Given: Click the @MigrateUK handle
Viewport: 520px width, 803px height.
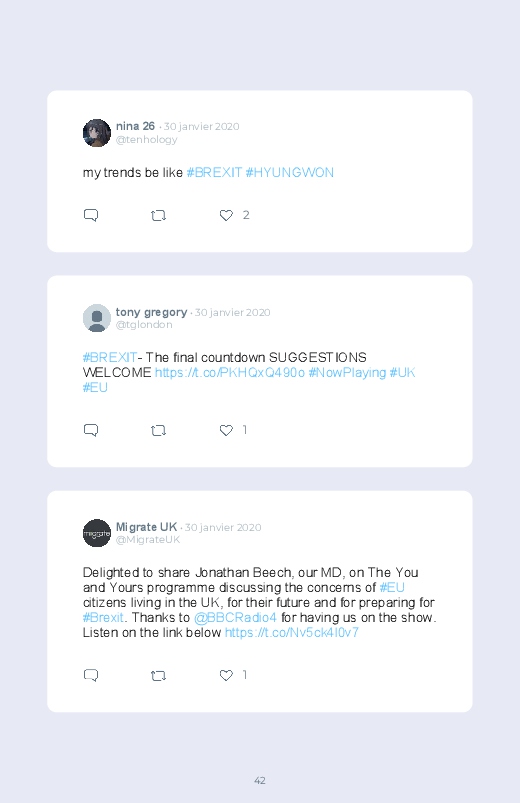Looking at the screenshot, I should click(x=148, y=540).
